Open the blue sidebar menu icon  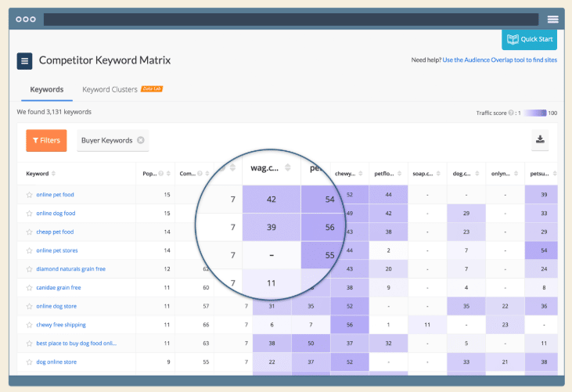[25, 60]
